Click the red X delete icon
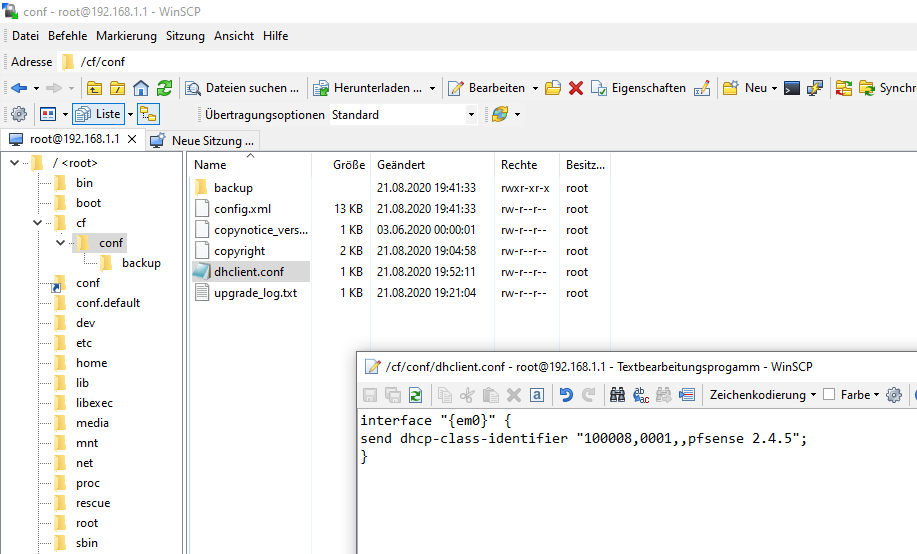This screenshot has width=917, height=554. [576, 88]
